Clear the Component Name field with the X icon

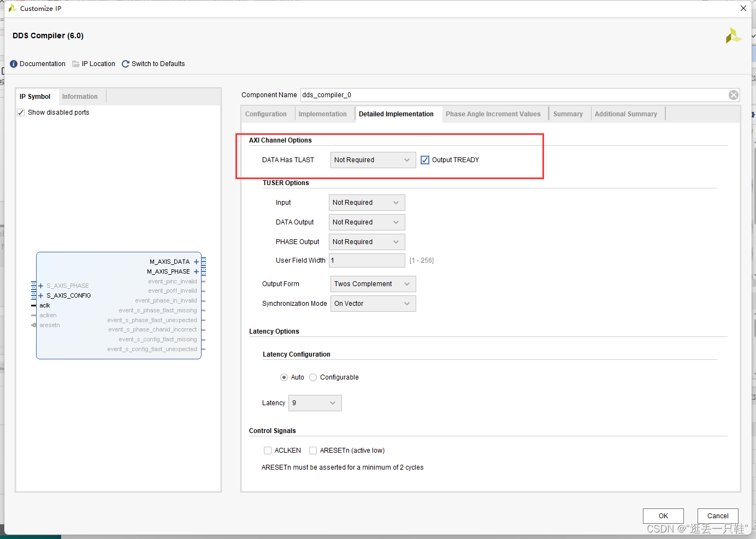(734, 95)
